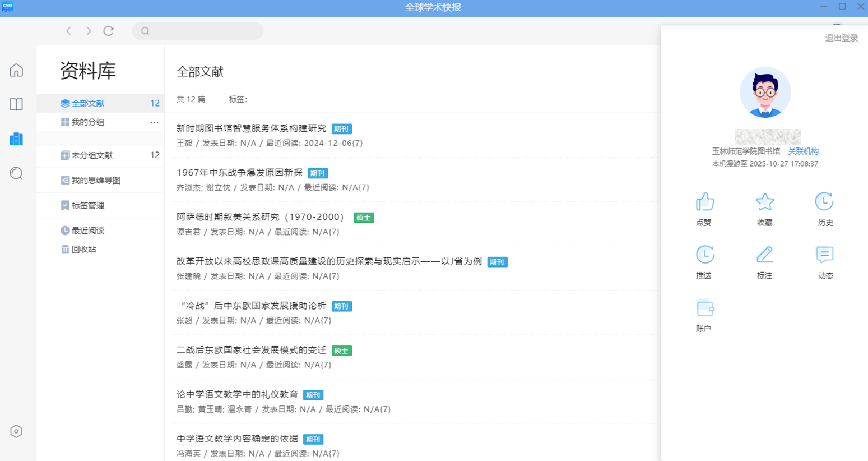Click the 我的思维导图 icon
Screen dimensions: 868x461
pos(65,181)
